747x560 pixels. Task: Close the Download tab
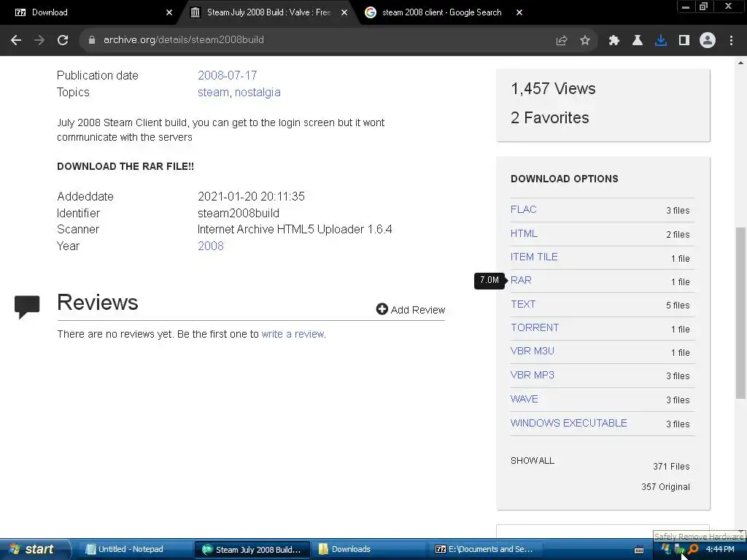169,12
